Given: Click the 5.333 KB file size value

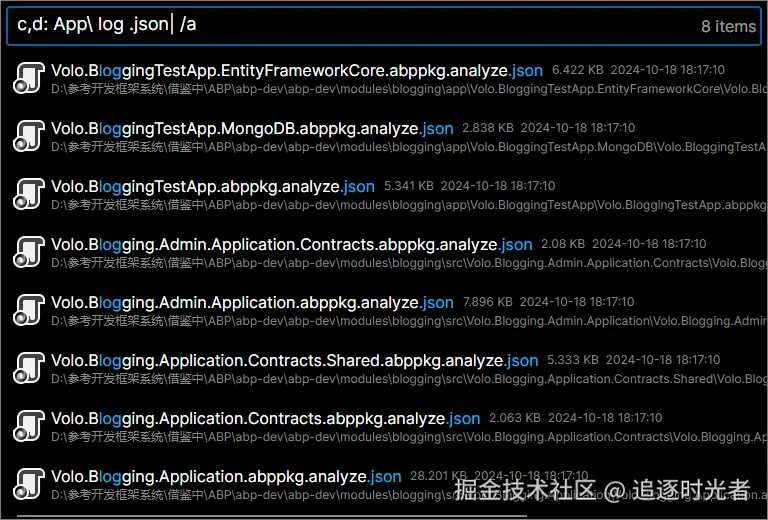Looking at the screenshot, I should pos(573,360).
